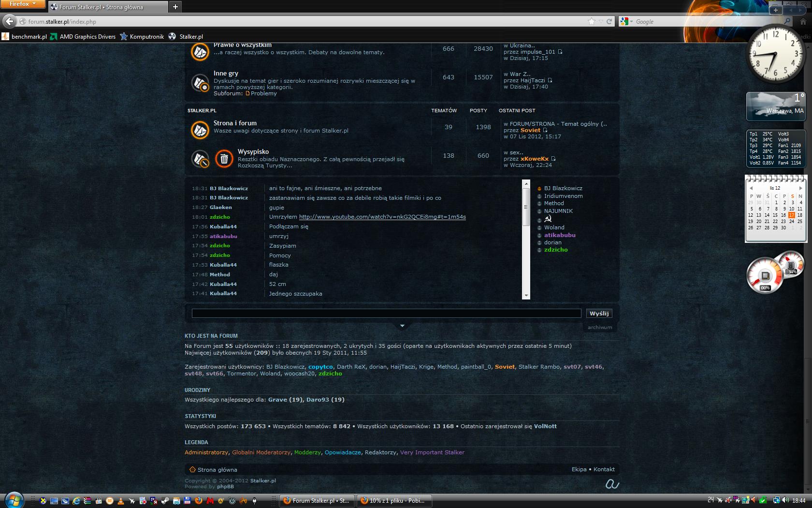Image resolution: width=812 pixels, height=508 pixels.
Task: Open the Windows Start orb
Action: 13,500
